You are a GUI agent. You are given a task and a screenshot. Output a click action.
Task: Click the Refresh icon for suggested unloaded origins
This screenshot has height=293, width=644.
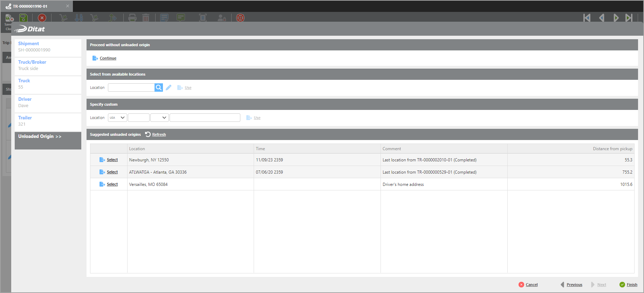tap(148, 134)
